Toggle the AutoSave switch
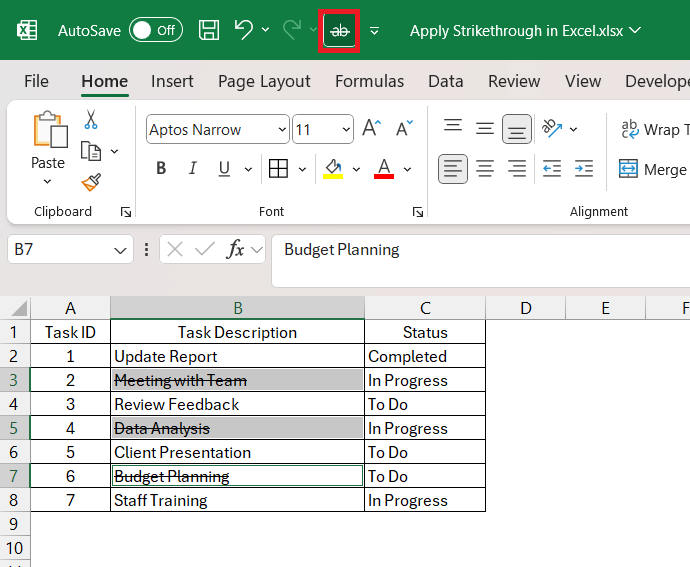690x567 pixels. coord(155,30)
